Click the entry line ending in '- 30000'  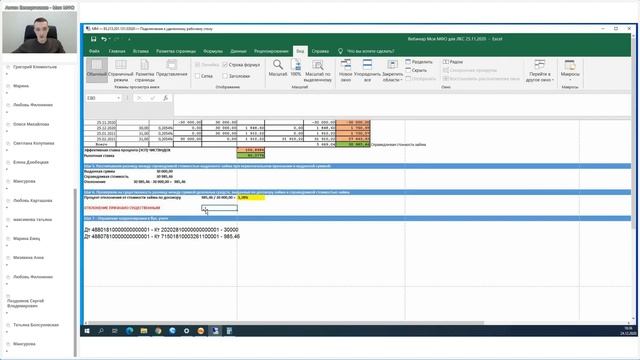pos(161,230)
